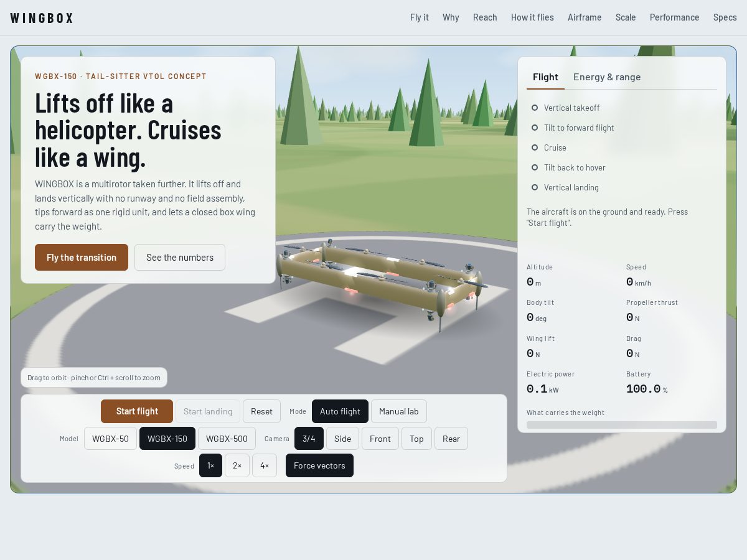Open the Fly it nav link
Image resolution: width=747 pixels, height=560 pixels.
420,17
